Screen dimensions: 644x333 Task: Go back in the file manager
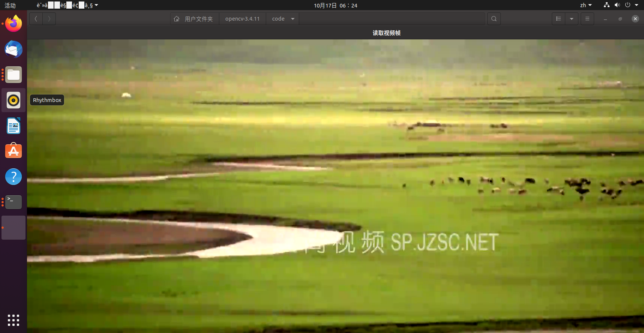(36, 19)
